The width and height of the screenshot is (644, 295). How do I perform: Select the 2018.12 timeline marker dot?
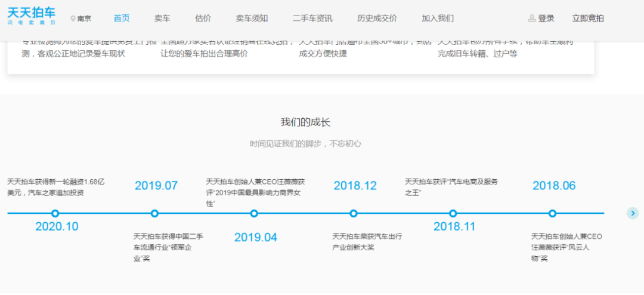pos(353,213)
